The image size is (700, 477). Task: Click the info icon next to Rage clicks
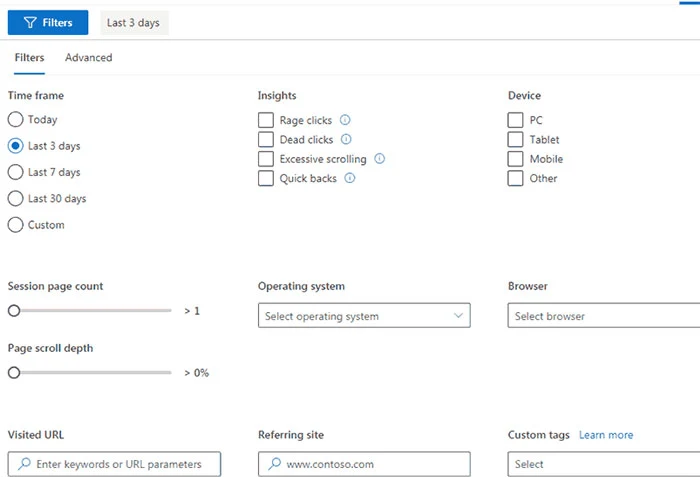(345, 120)
